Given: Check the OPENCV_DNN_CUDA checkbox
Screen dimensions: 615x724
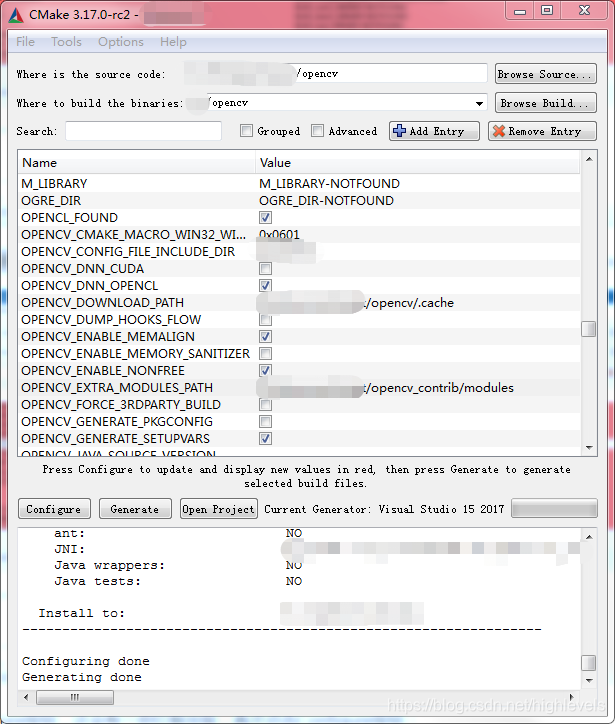Looking at the screenshot, I should (x=265, y=269).
